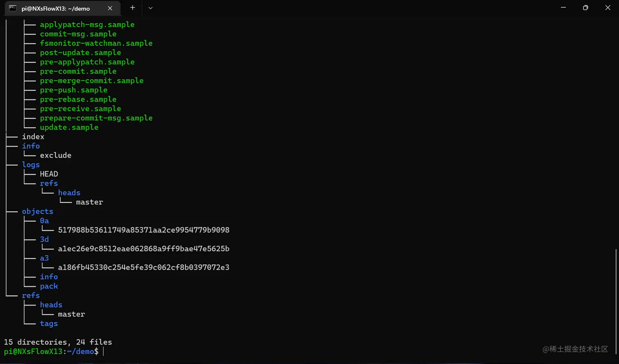Click the index file entry
The width and height of the screenshot is (619, 364).
[33, 137]
